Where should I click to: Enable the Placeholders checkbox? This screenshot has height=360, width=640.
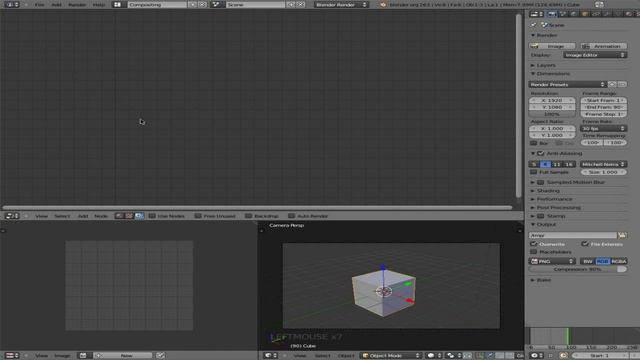(x=533, y=252)
